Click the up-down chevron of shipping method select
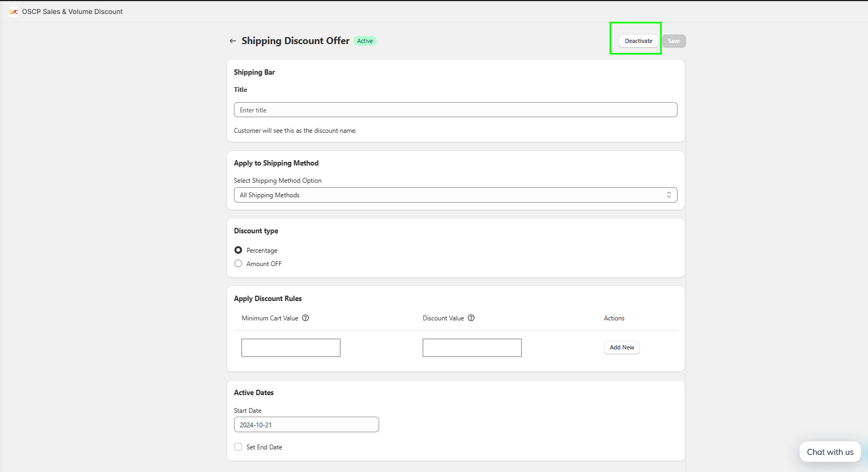Image resolution: width=868 pixels, height=472 pixels. (x=669, y=195)
